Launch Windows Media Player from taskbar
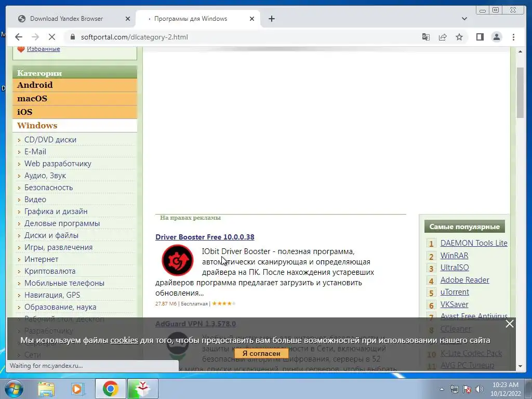Image resolution: width=532 pixels, height=399 pixels. (77, 389)
